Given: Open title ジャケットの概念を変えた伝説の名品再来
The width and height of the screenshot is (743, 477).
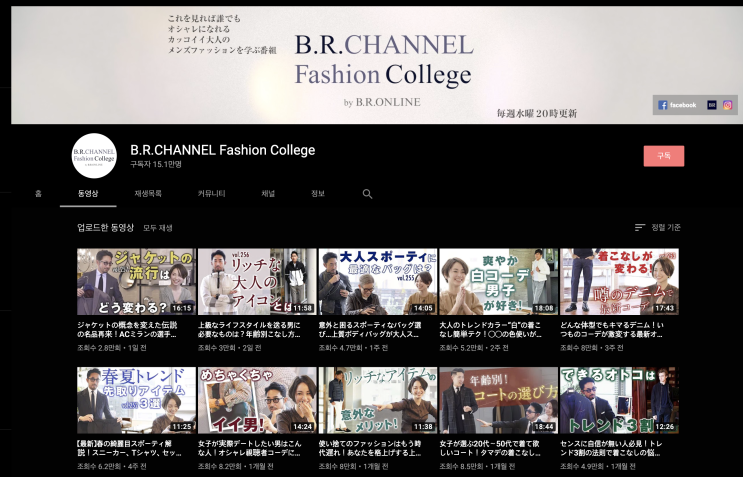Looking at the screenshot, I should [x=127, y=330].
